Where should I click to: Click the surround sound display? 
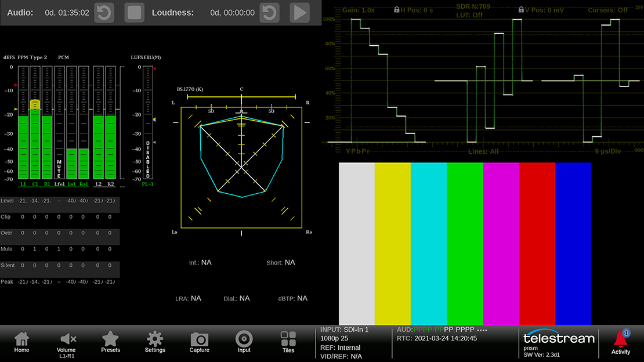[241, 167]
